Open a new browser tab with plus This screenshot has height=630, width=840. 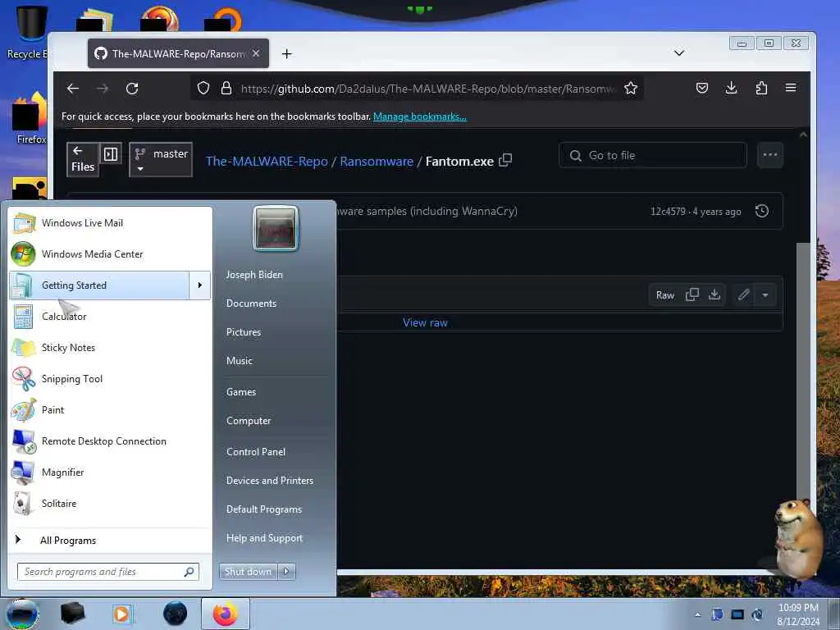(x=286, y=53)
